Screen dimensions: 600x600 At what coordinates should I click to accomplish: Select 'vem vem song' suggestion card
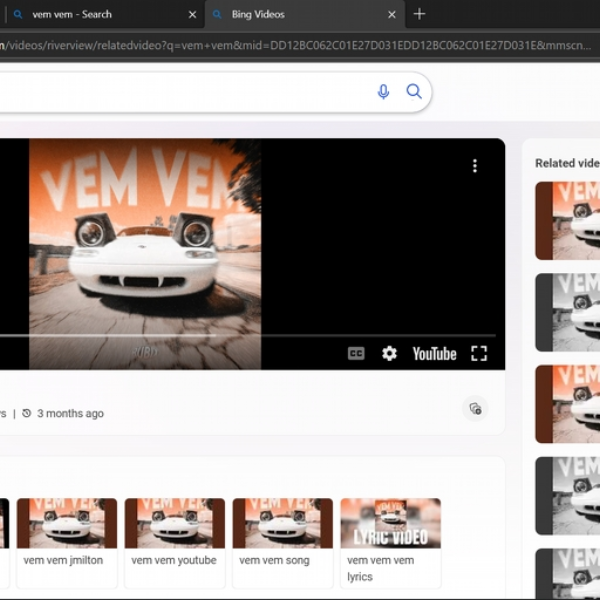(x=283, y=543)
